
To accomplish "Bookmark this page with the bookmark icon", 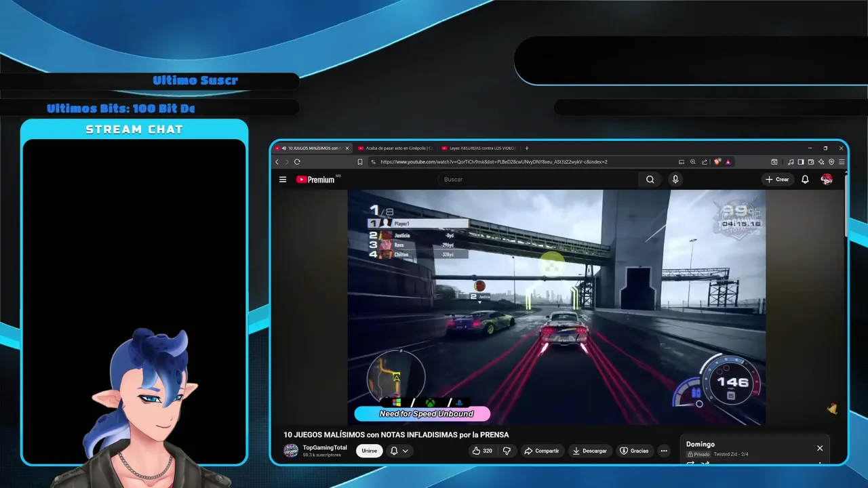I will [x=360, y=162].
